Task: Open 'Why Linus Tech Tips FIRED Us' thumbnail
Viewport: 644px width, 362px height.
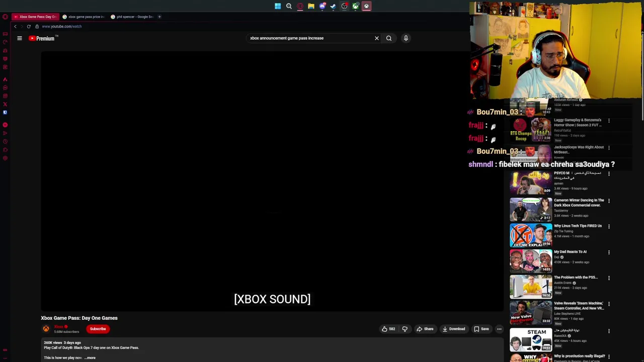Action: coord(531,235)
